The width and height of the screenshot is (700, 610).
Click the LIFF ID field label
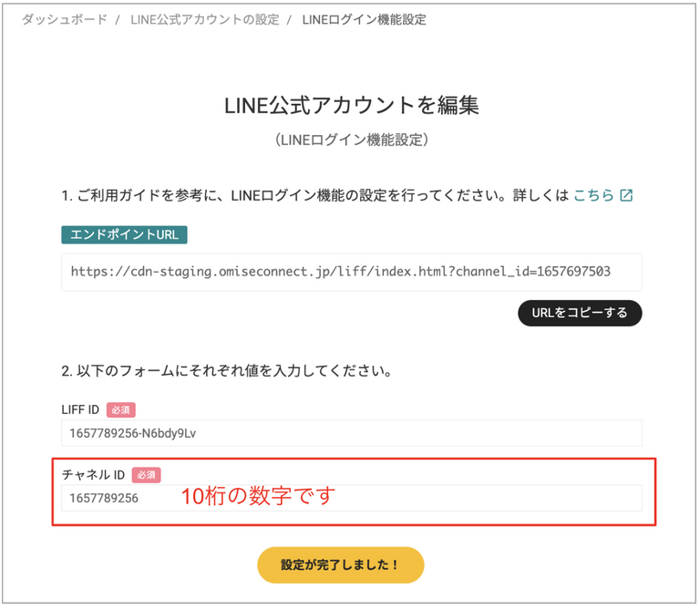click(x=80, y=410)
